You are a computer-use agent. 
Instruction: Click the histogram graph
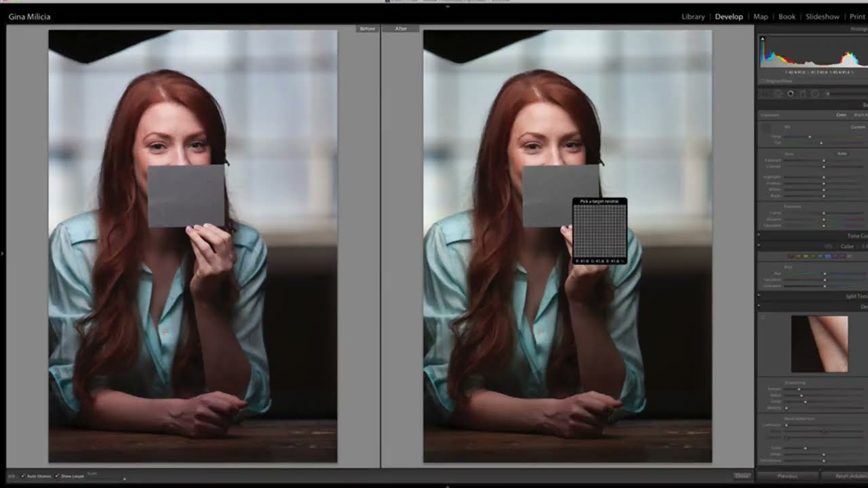[x=812, y=53]
